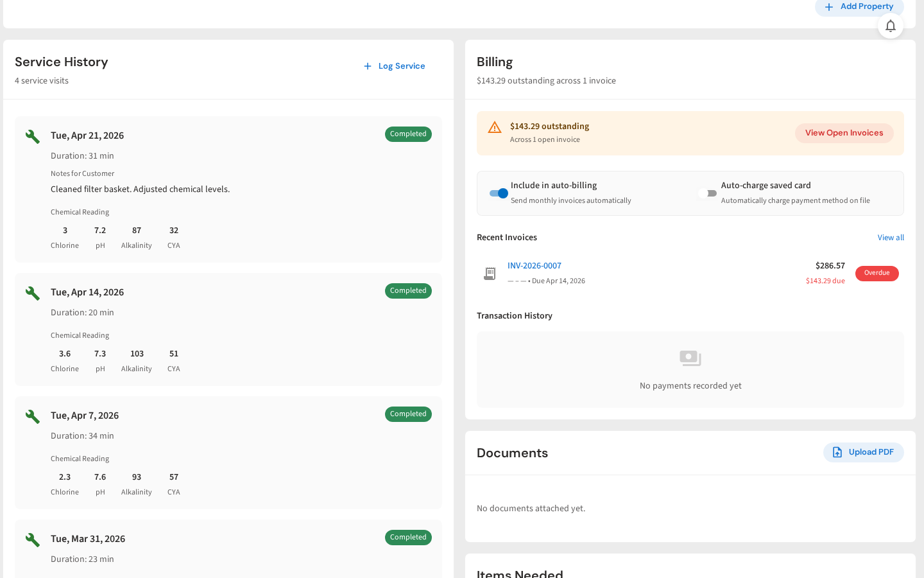The image size is (924, 578).
Task: Click the Duration: 31 min text
Action: pyautogui.click(x=82, y=156)
